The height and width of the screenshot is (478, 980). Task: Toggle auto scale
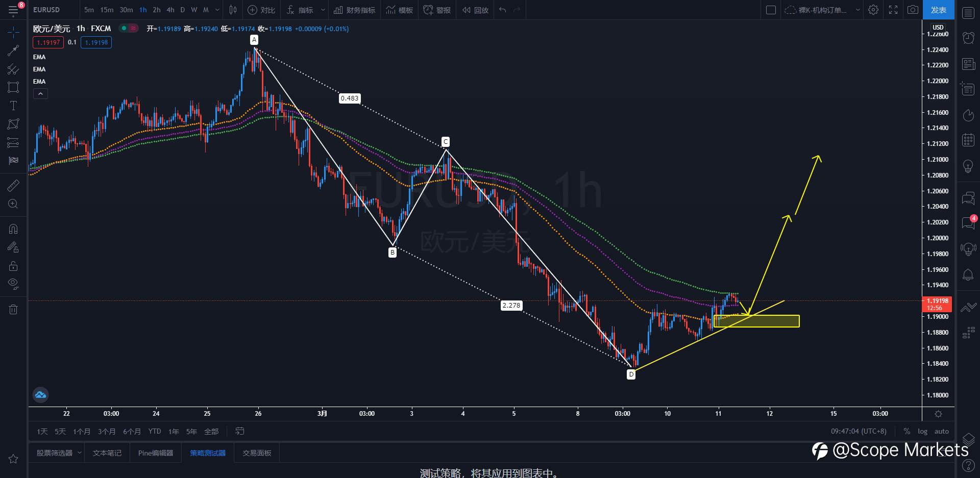click(941, 432)
